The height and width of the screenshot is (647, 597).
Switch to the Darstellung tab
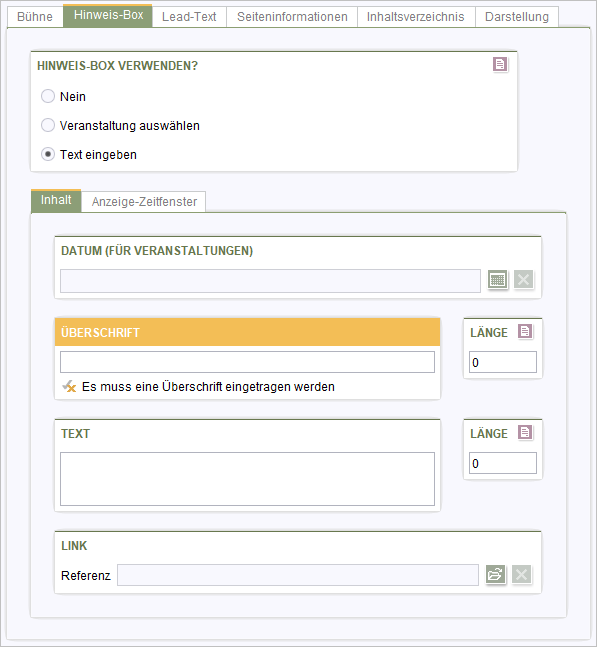click(517, 17)
